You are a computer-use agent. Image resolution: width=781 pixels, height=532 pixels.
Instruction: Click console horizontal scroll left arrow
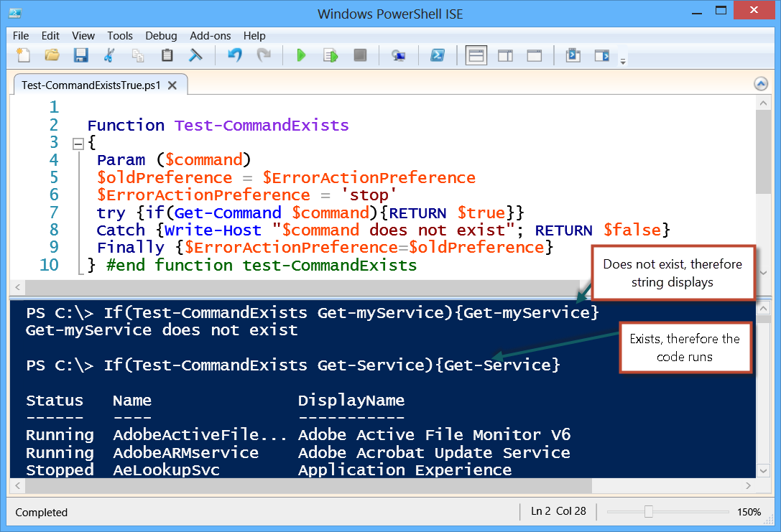coord(17,486)
